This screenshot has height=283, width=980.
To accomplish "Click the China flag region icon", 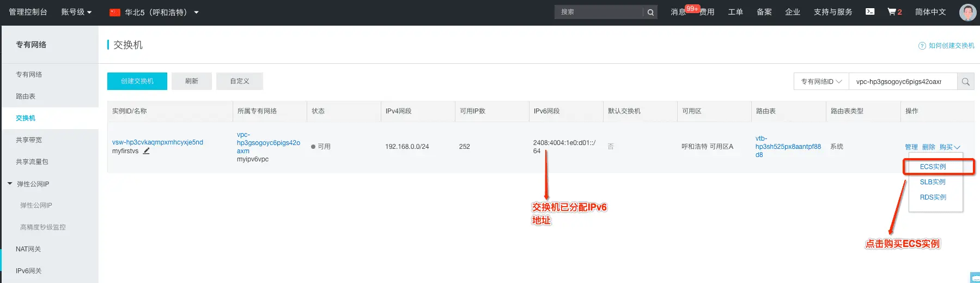I will coord(115,12).
